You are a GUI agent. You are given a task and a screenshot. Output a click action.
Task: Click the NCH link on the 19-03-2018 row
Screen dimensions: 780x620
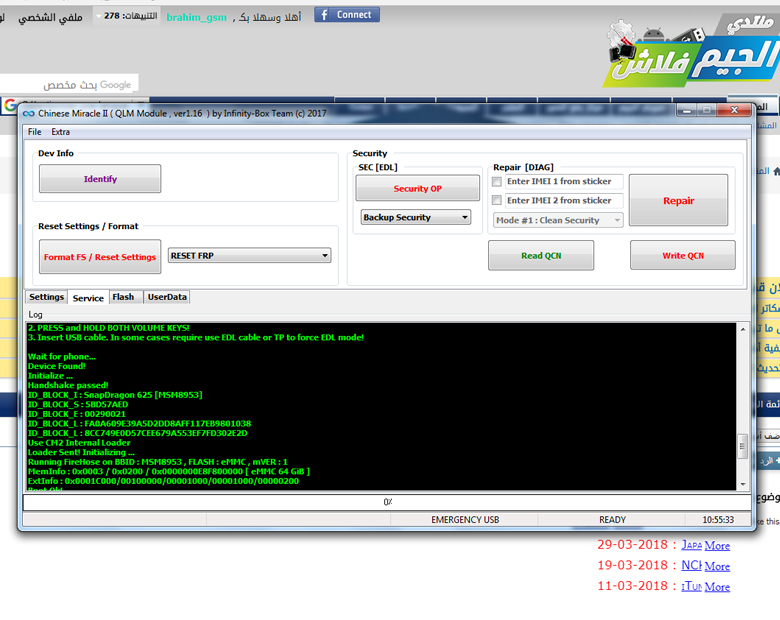pos(691,565)
